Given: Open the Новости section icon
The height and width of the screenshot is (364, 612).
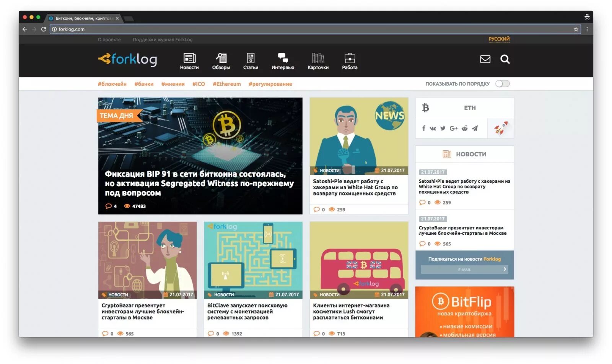Looking at the screenshot, I should coord(189,58).
